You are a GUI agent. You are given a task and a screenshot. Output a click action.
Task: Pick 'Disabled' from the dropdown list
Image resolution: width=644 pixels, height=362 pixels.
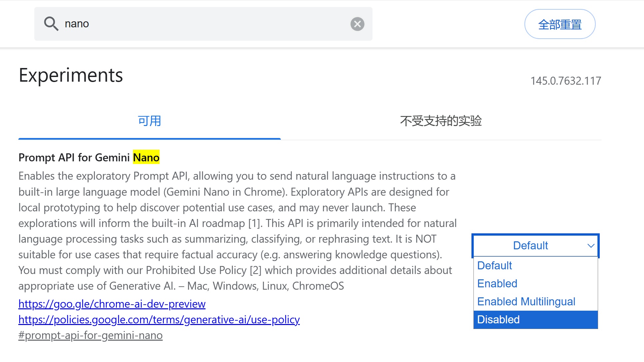tap(536, 320)
